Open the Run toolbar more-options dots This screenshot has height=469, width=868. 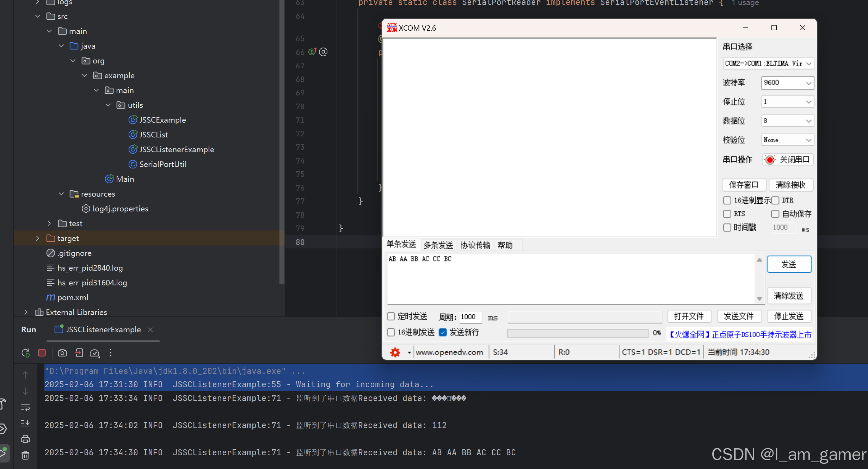tap(111, 353)
